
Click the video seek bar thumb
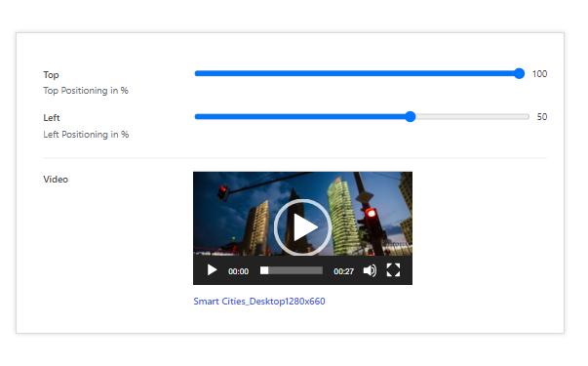coord(264,270)
